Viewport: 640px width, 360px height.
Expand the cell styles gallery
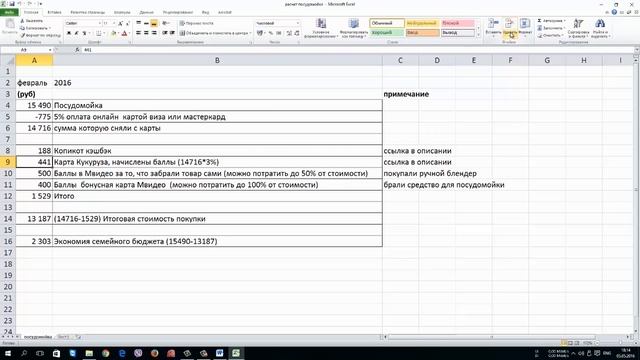coord(478,35)
